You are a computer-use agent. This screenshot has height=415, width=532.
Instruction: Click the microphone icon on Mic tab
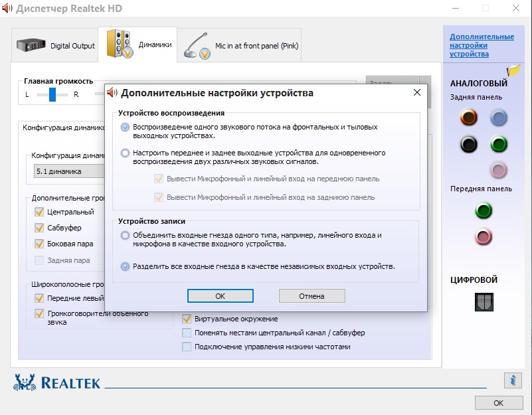click(x=197, y=46)
